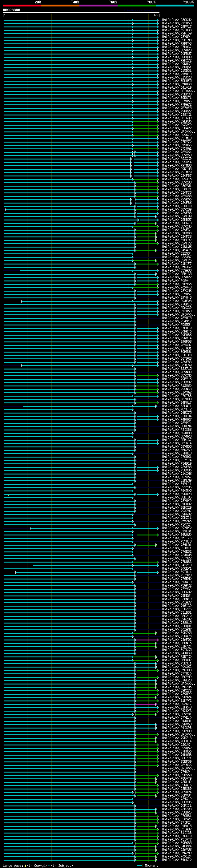Select the entry UniRef100_A5N2N9

[176, 853]
